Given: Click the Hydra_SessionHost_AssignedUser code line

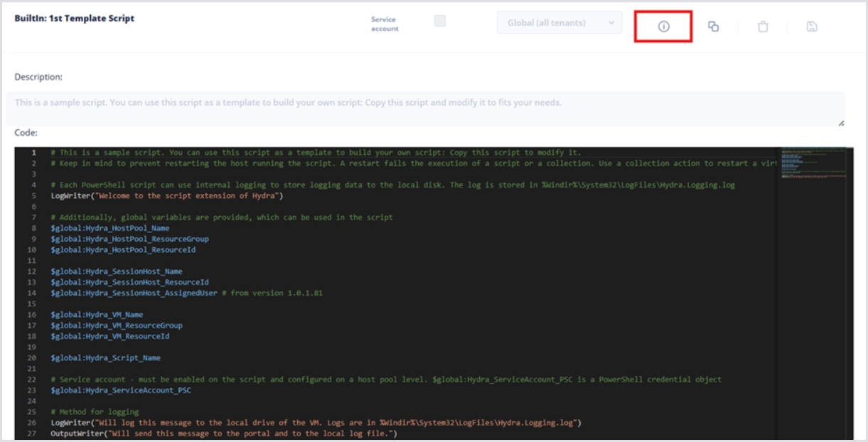Looking at the screenshot, I should pos(134,293).
